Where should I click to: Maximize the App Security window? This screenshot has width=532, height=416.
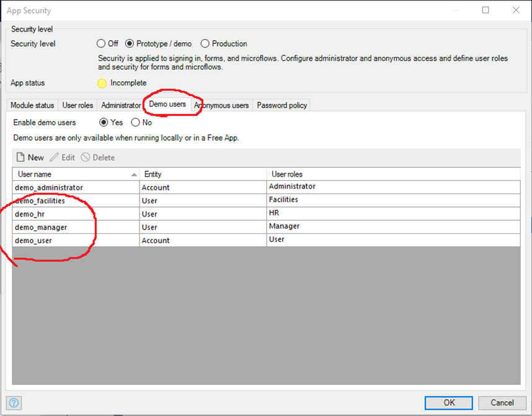coord(485,10)
